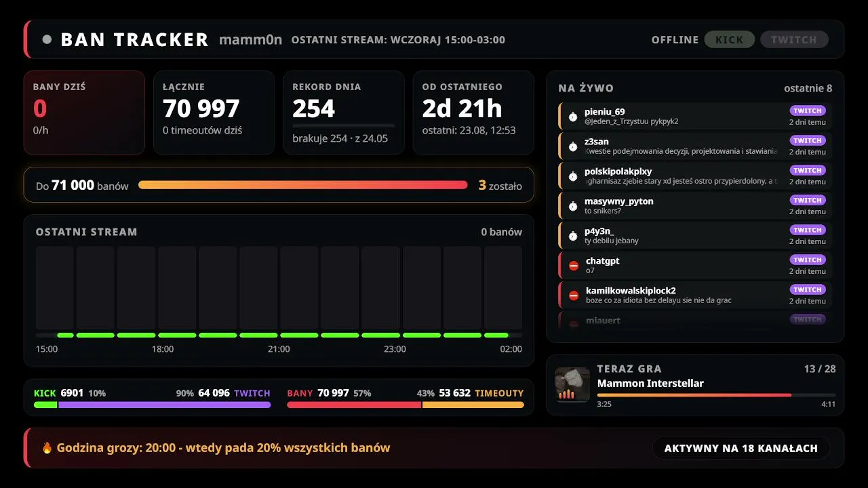The image size is (868, 488).
Task: Click the TWITCH badge on chatgpt row
Action: (x=808, y=260)
